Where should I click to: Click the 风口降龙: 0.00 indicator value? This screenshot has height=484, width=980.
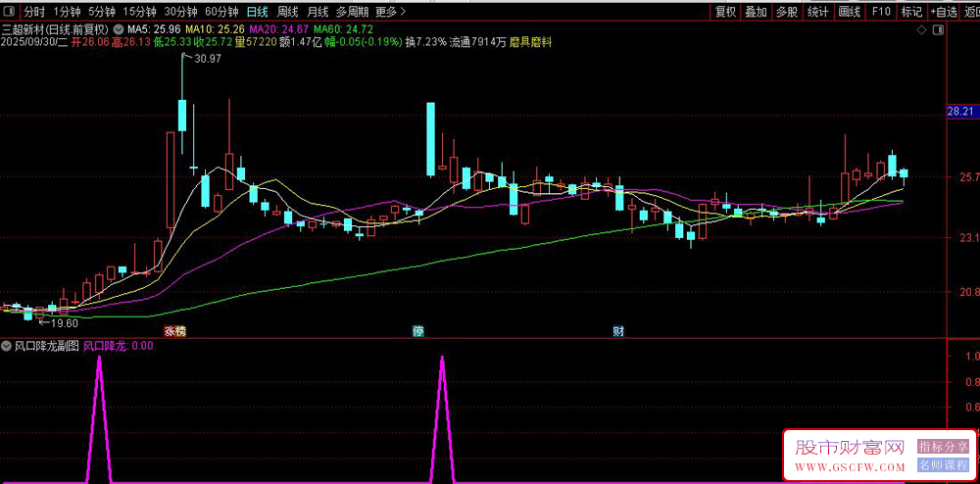click(119, 345)
